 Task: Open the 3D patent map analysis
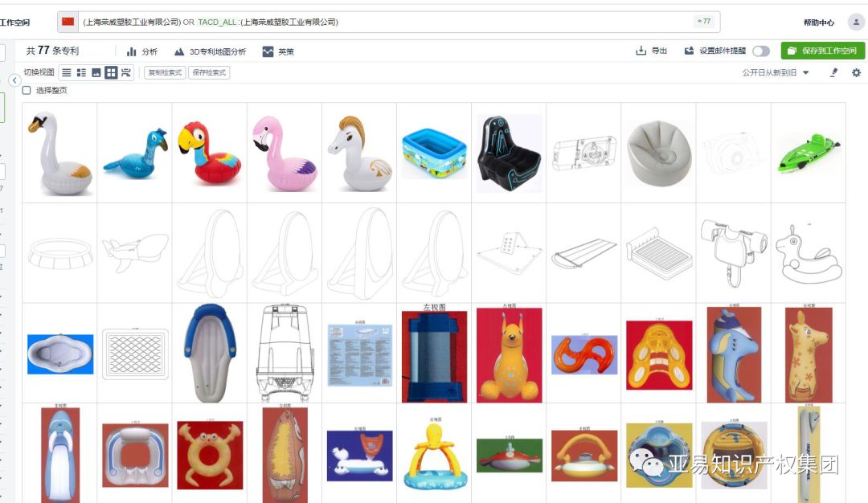(x=210, y=51)
